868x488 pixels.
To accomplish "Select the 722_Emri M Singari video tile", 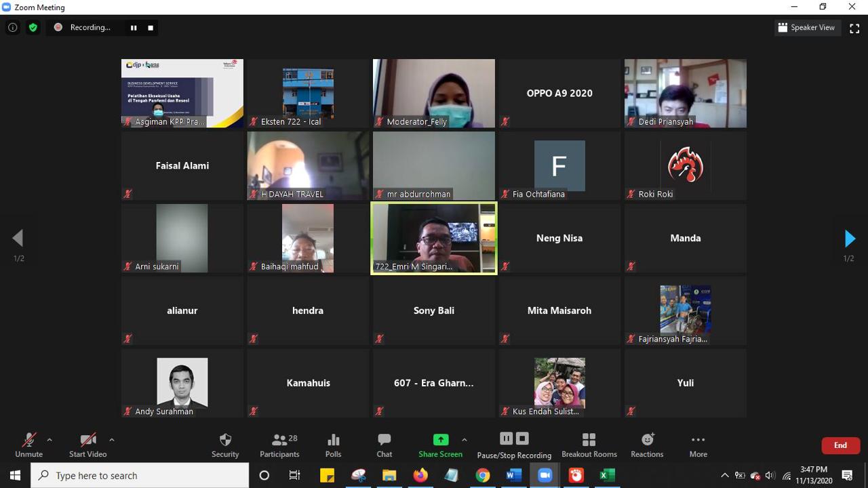I will click(434, 238).
